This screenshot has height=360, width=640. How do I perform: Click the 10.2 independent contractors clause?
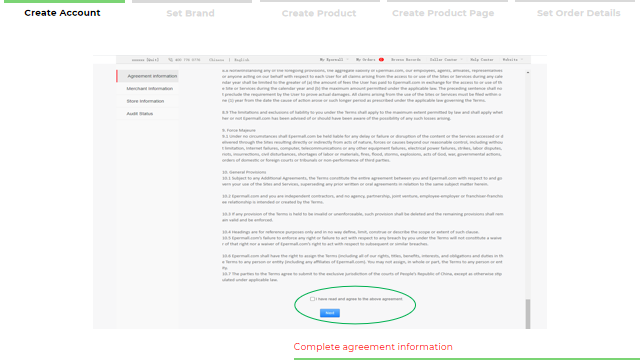(x=362, y=199)
